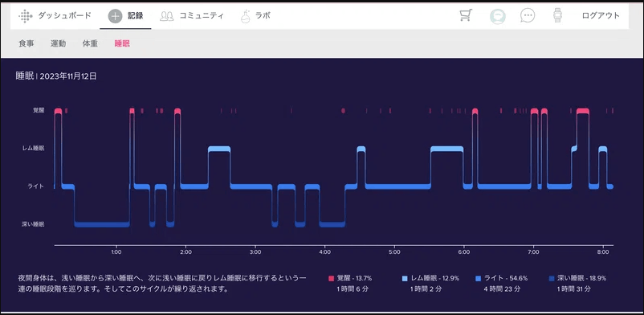Open the コミュニティ tab
Screen dimensions: 644x315
202,16
